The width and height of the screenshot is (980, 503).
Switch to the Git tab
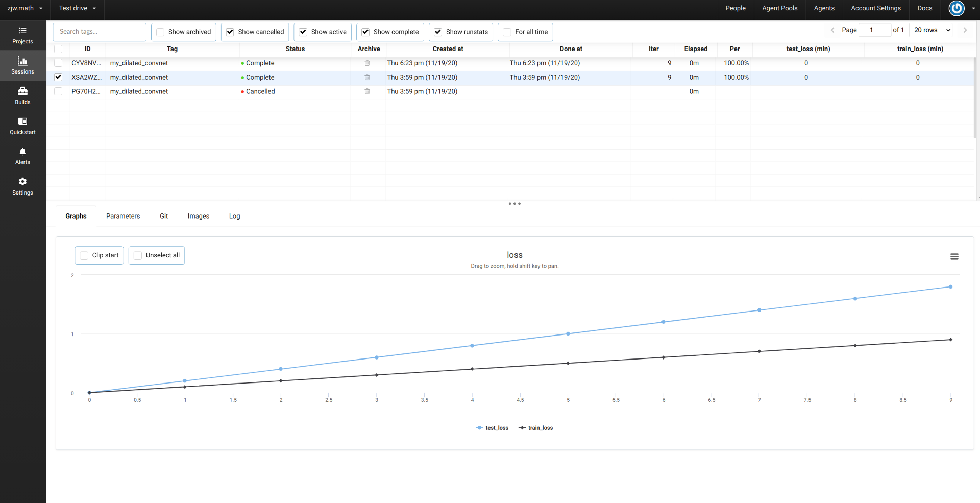(x=164, y=217)
